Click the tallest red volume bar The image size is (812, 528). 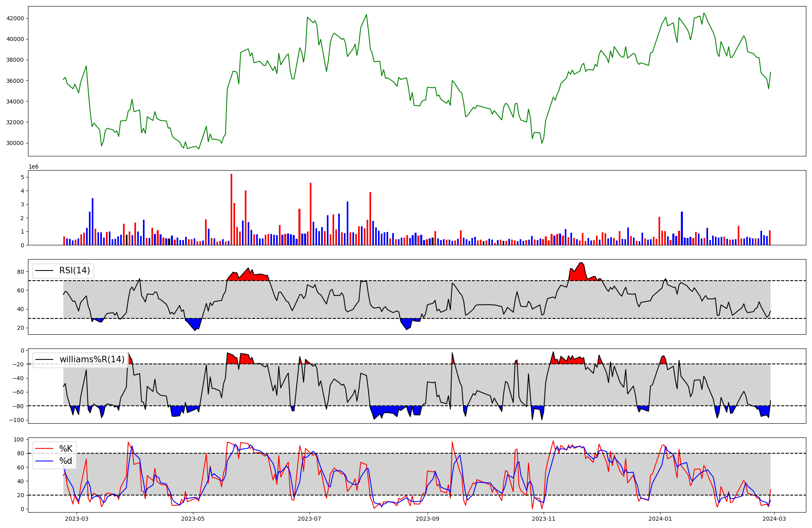(231, 209)
